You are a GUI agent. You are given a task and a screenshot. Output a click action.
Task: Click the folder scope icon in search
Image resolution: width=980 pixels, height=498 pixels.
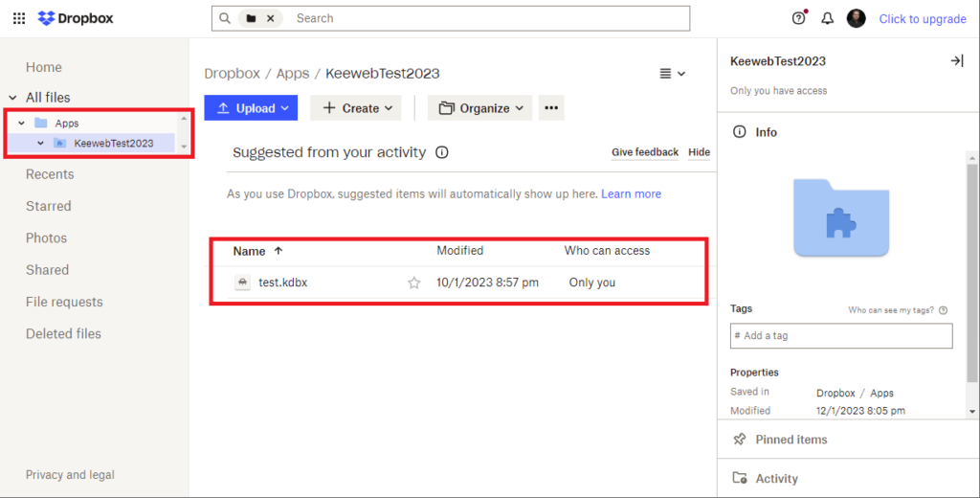[252, 19]
